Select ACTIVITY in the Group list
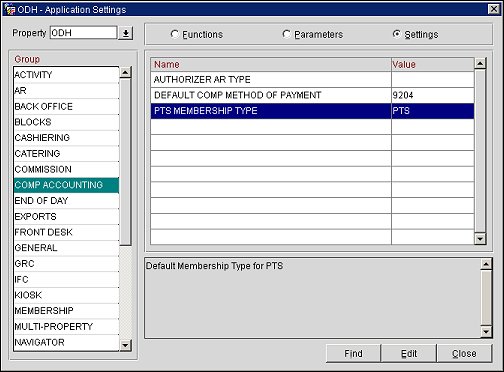This screenshot has height=372, width=504. coord(66,75)
